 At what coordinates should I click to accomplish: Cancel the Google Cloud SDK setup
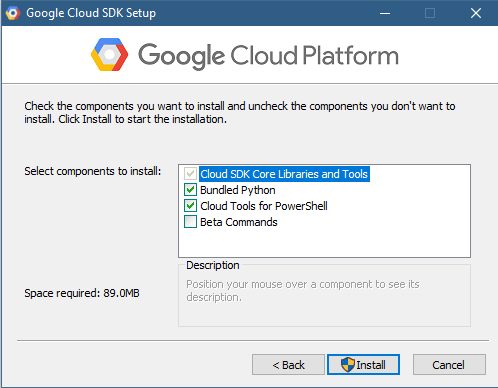(449, 365)
